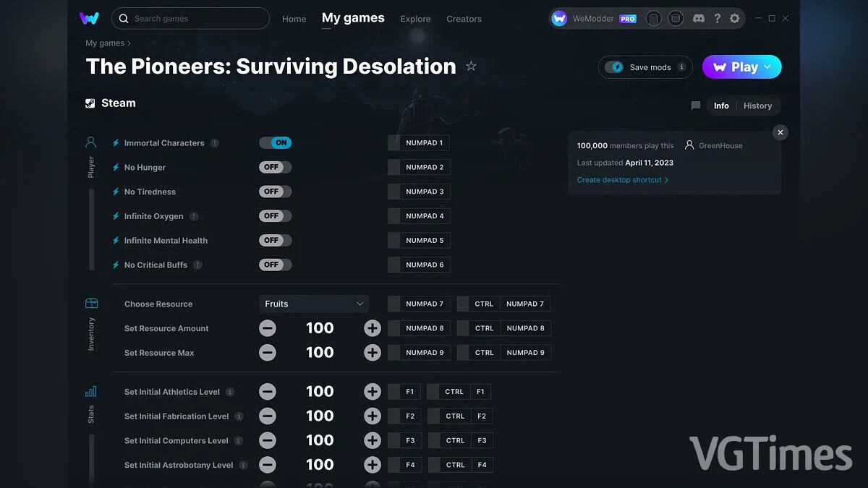Click the Search games input field
This screenshot has width=868, height=488.
coord(190,18)
